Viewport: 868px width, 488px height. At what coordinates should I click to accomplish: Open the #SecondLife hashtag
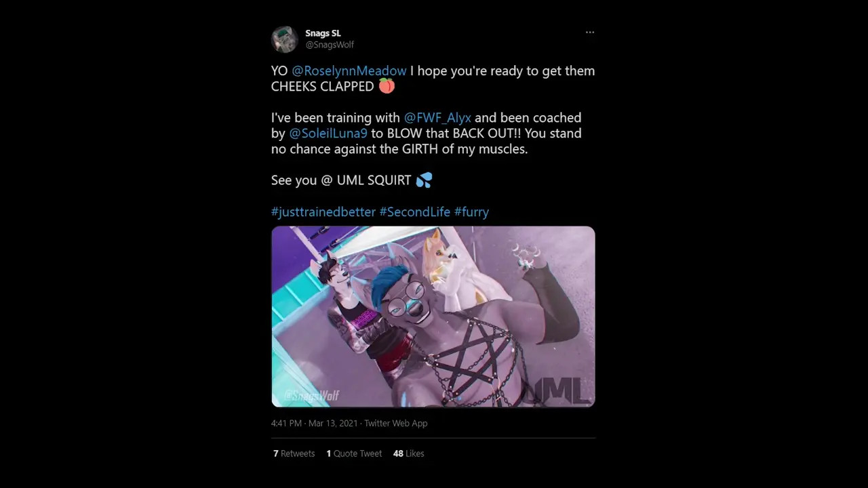pos(414,211)
